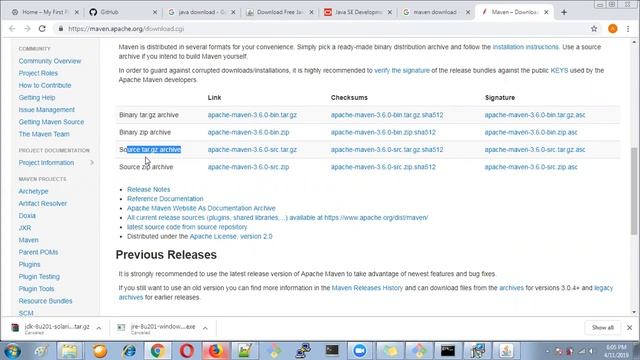Open Community Overview in sidebar
This screenshot has width=640, height=360.
[50, 61]
